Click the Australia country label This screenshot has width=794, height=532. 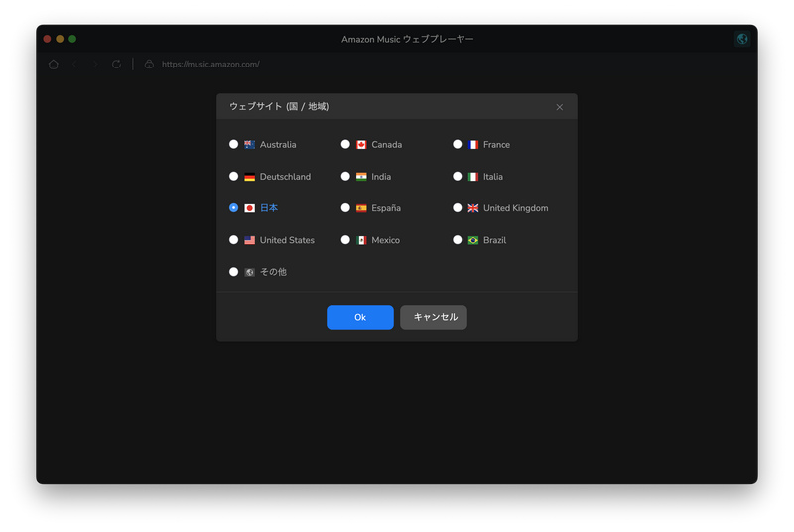[278, 145]
